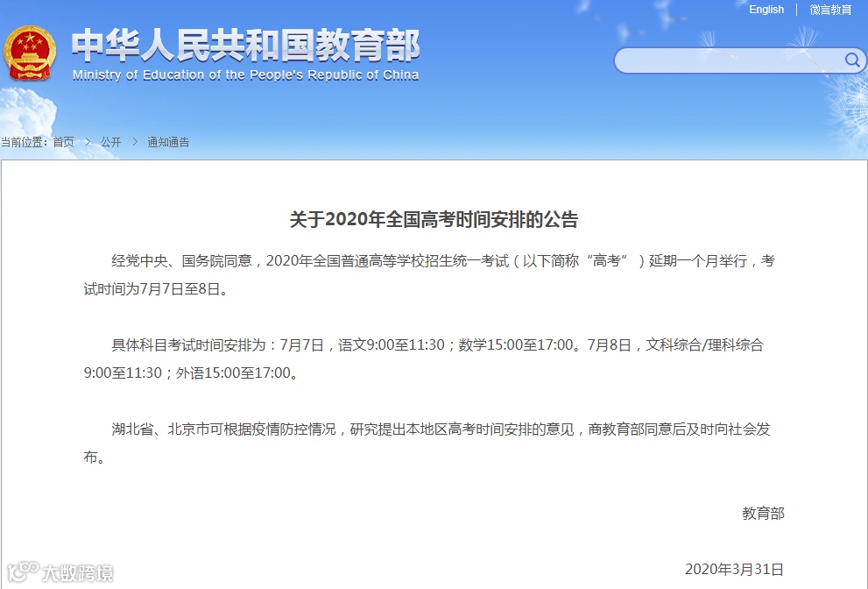Screen dimensions: 868x589
Task: Click the search magnifier icon
Action: [852, 60]
